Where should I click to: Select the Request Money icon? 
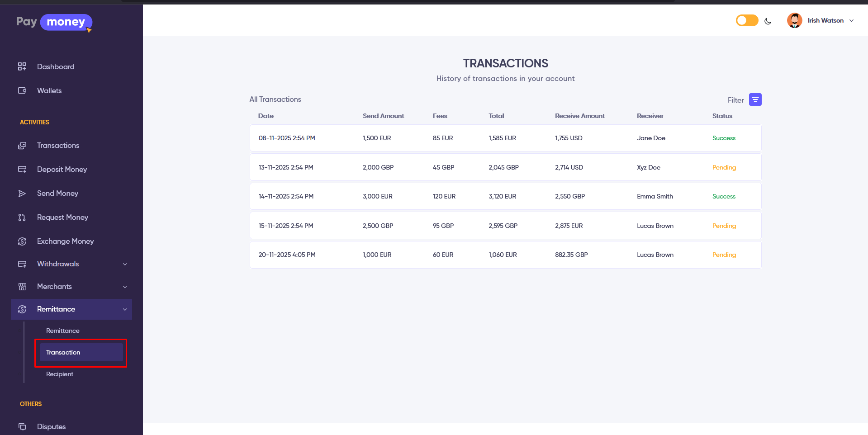click(22, 217)
